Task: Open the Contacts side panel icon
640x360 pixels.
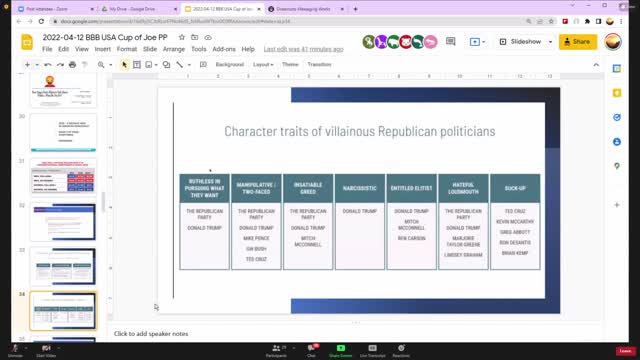Action: pos(617,142)
